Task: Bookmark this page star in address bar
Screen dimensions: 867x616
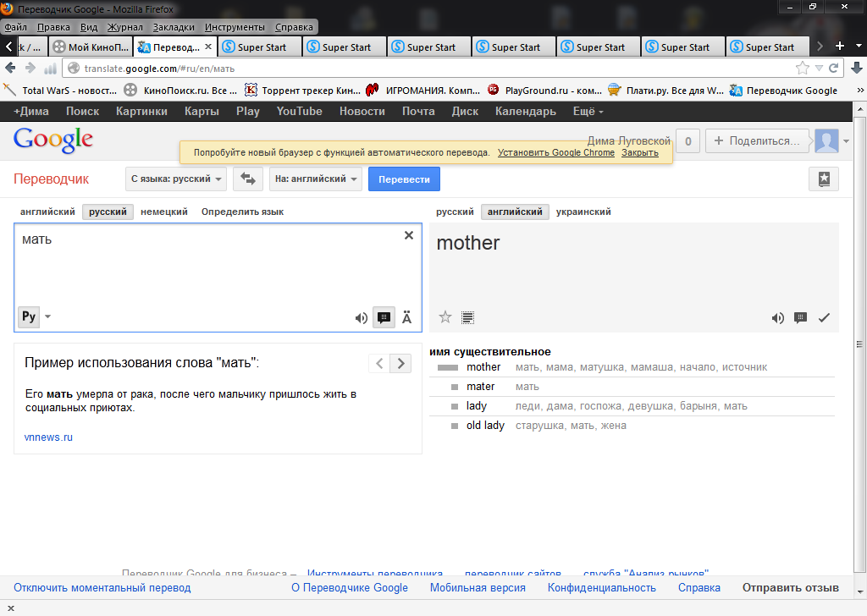Action: click(803, 68)
